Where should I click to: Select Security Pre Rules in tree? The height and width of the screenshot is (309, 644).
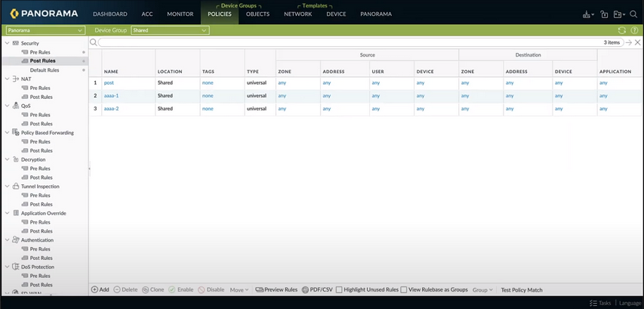40,52
